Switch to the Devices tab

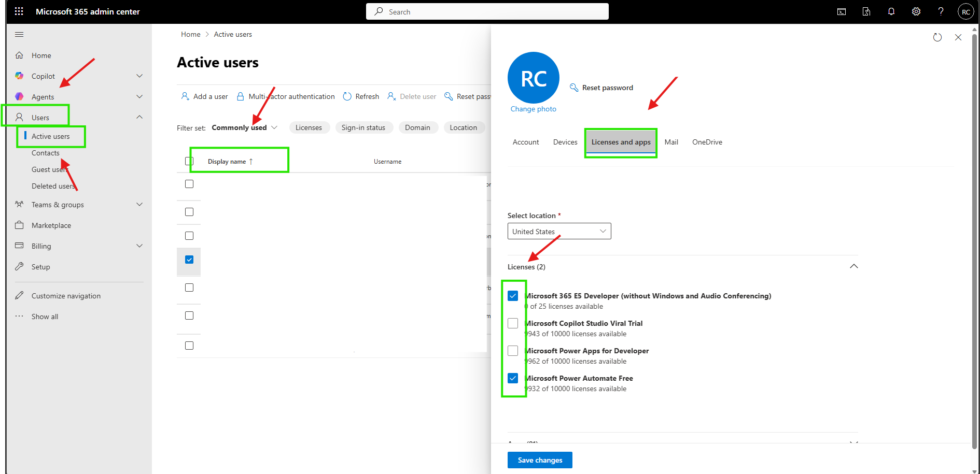565,142
